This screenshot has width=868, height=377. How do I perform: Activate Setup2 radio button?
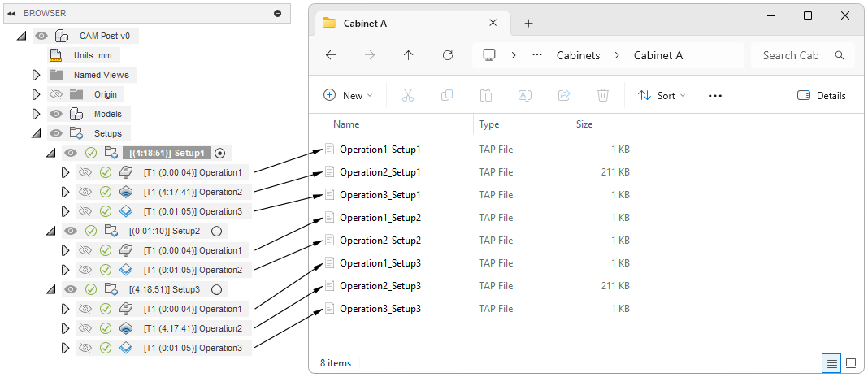(x=216, y=231)
